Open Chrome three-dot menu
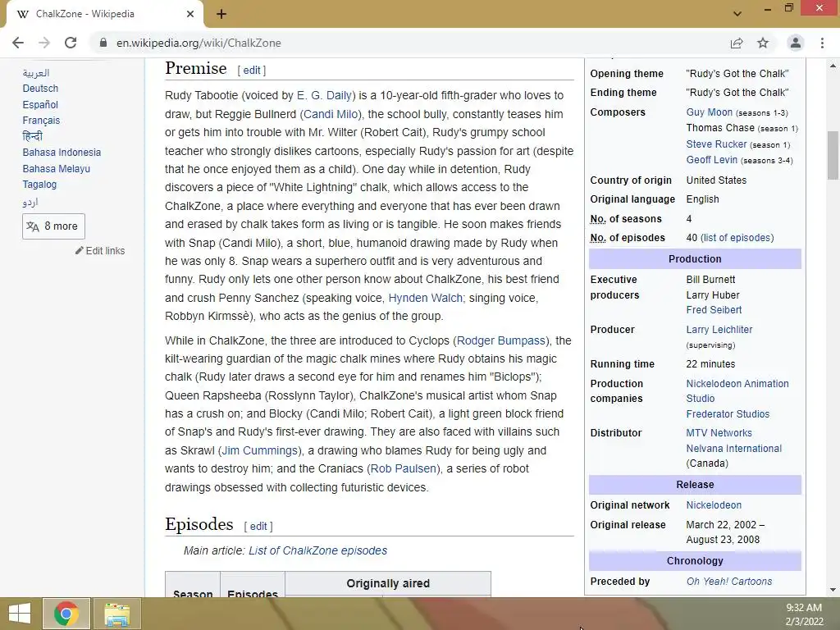The height and width of the screenshot is (630, 840). pos(822,43)
